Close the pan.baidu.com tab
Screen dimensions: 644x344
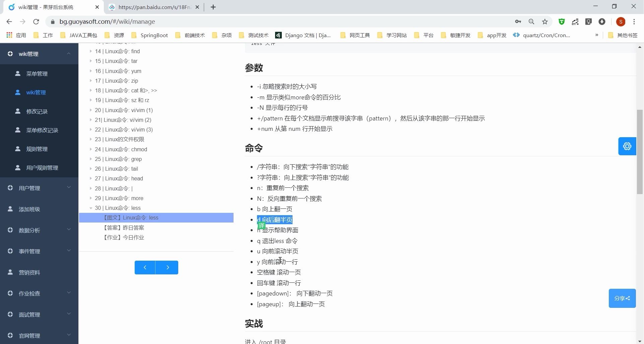[197, 7]
